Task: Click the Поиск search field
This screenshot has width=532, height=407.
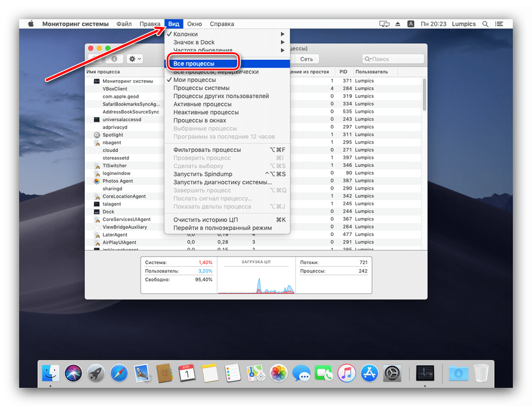Action: 393,59
